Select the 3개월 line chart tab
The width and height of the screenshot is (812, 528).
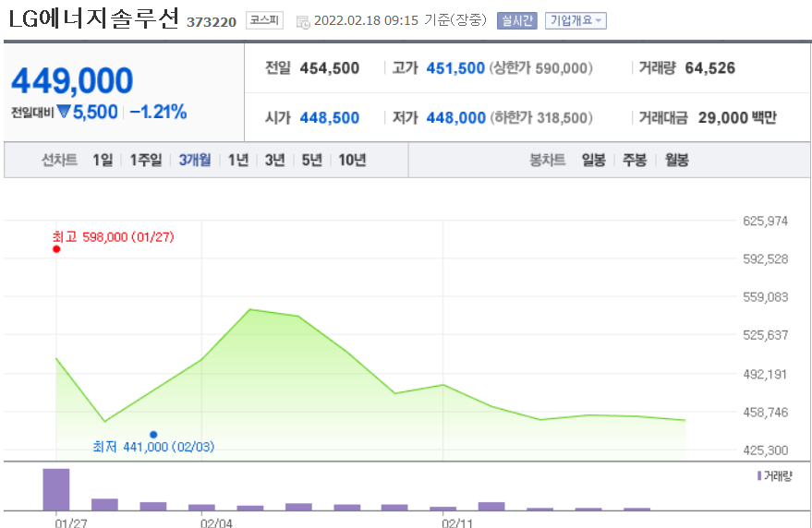(195, 160)
